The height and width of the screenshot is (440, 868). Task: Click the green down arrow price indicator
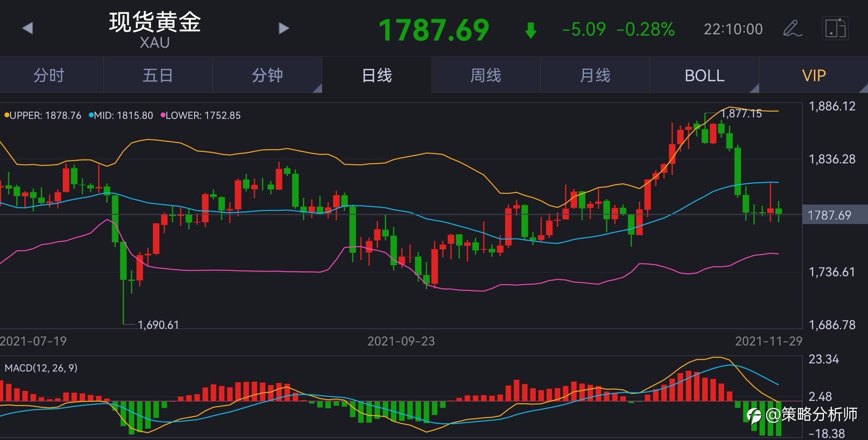coord(530,30)
